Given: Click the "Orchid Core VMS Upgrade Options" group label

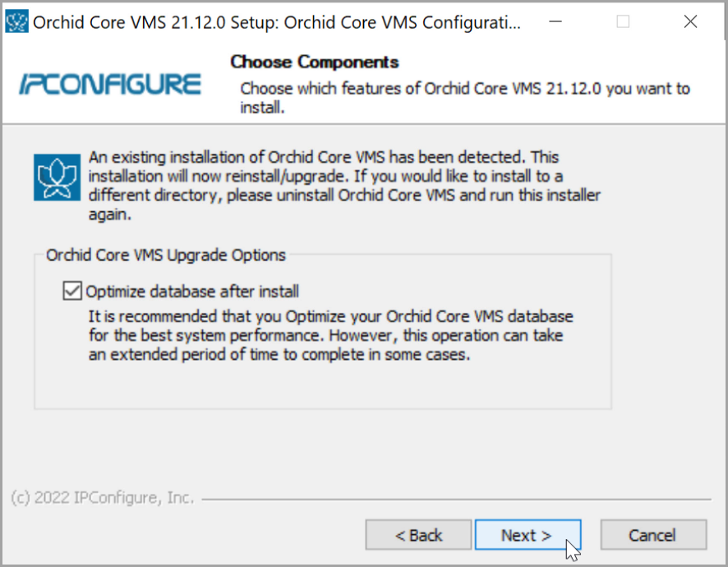Looking at the screenshot, I should tap(166, 256).
